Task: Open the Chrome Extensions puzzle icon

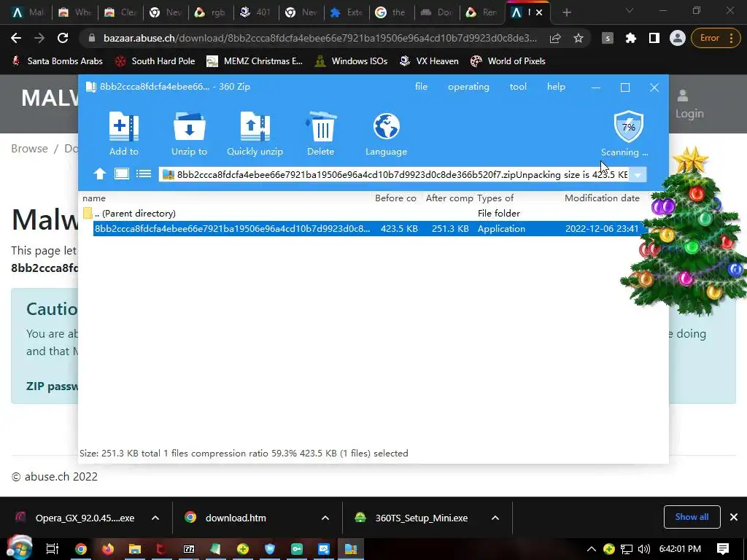Action: coord(631,38)
